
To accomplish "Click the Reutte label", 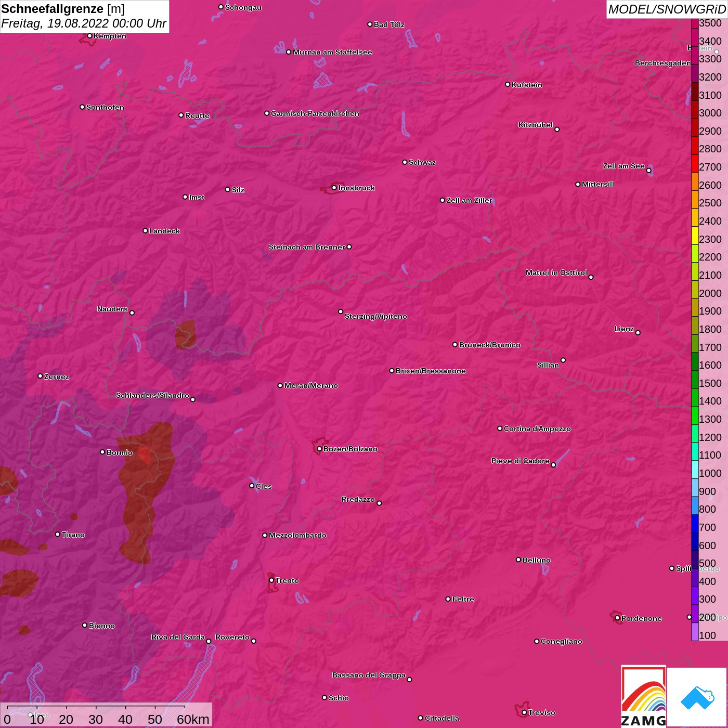I will click(x=197, y=115).
